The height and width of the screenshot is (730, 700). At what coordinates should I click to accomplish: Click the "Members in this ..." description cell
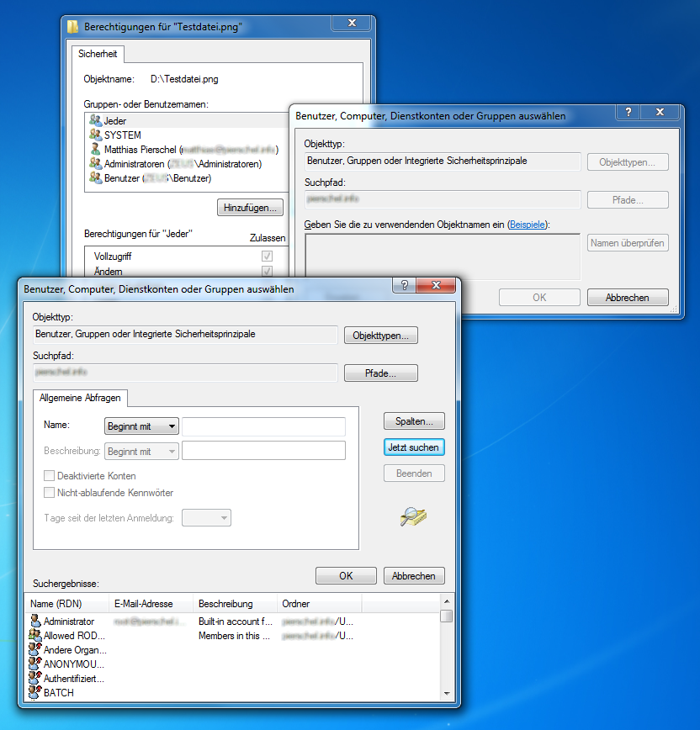234,636
